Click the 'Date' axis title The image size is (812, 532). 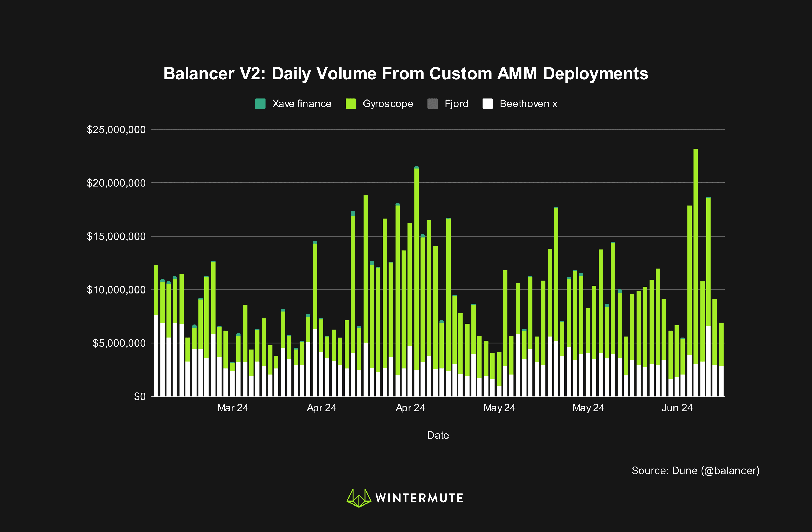(x=438, y=435)
